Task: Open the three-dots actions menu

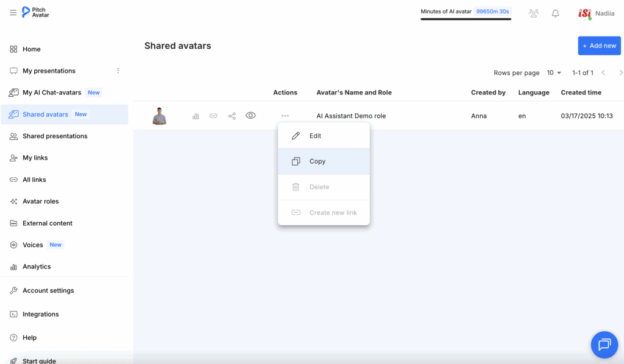Action: click(285, 116)
